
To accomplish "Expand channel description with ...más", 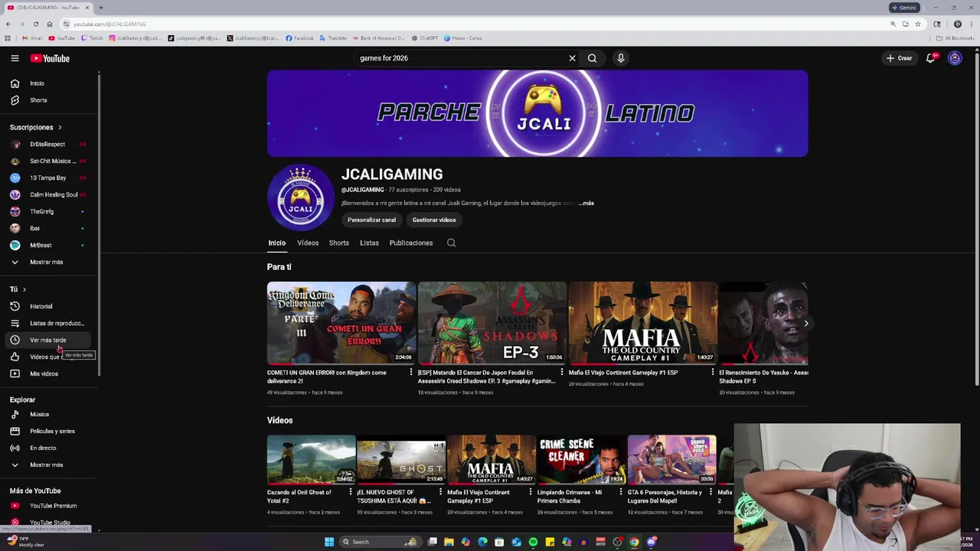I will (x=586, y=203).
